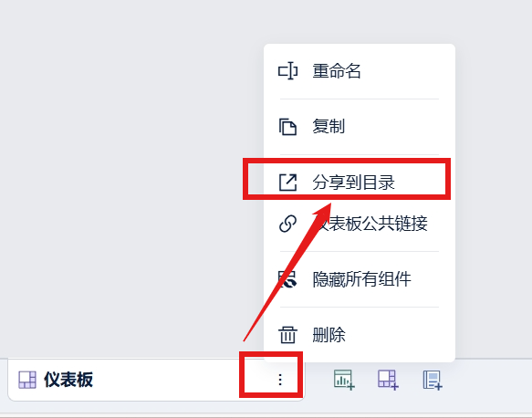Click the chain link icon

287,224
